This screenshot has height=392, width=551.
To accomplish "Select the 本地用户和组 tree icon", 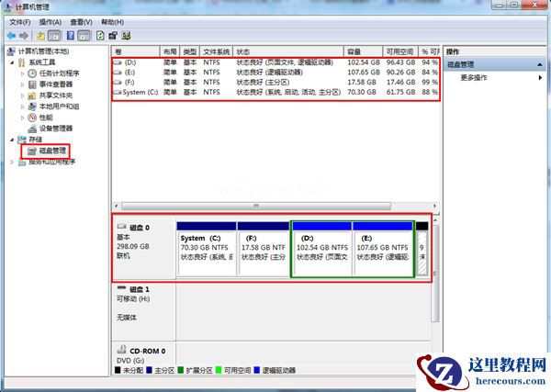I will coord(32,106).
